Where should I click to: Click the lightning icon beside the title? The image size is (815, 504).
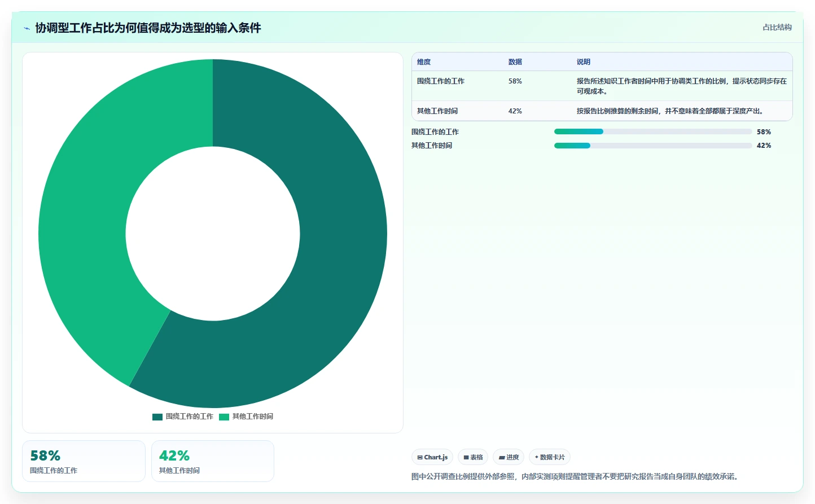coord(27,28)
